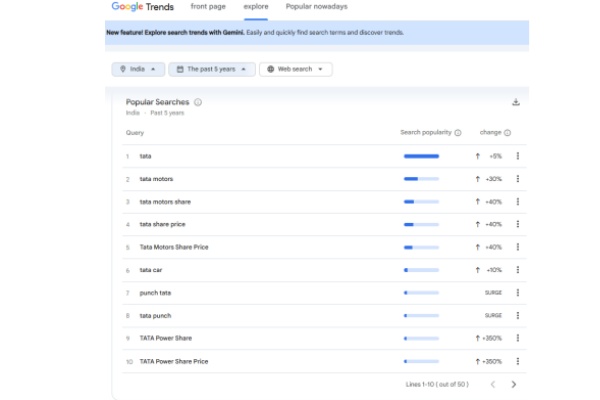Click the Search popularity column header
This screenshot has height=400, width=600.
coord(426,132)
